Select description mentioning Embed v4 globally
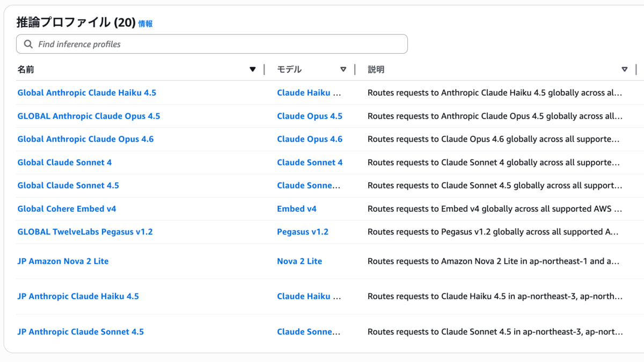 495,208
